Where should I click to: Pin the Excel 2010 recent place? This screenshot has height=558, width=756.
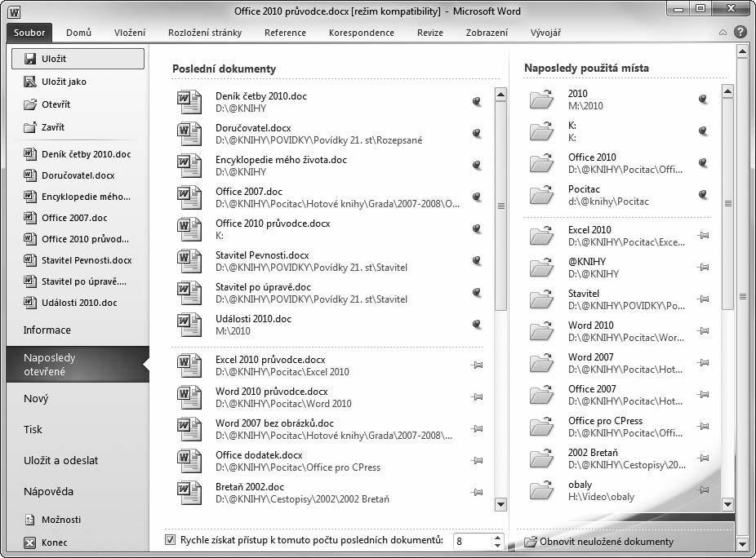(x=704, y=235)
